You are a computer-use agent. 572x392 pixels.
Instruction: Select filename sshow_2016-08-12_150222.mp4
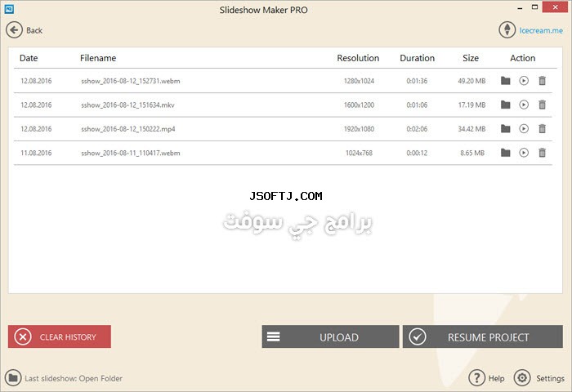pyautogui.click(x=128, y=129)
